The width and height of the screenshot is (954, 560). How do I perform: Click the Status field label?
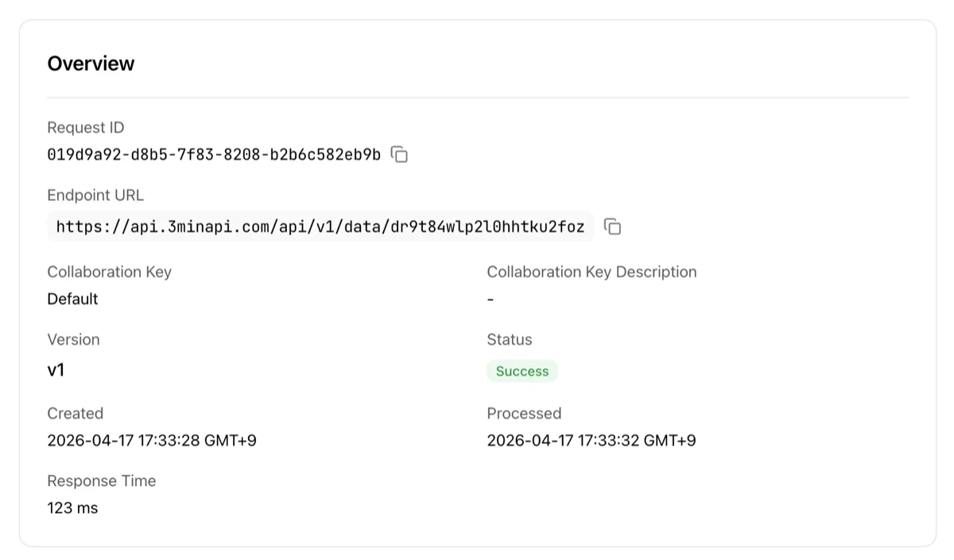click(x=510, y=339)
